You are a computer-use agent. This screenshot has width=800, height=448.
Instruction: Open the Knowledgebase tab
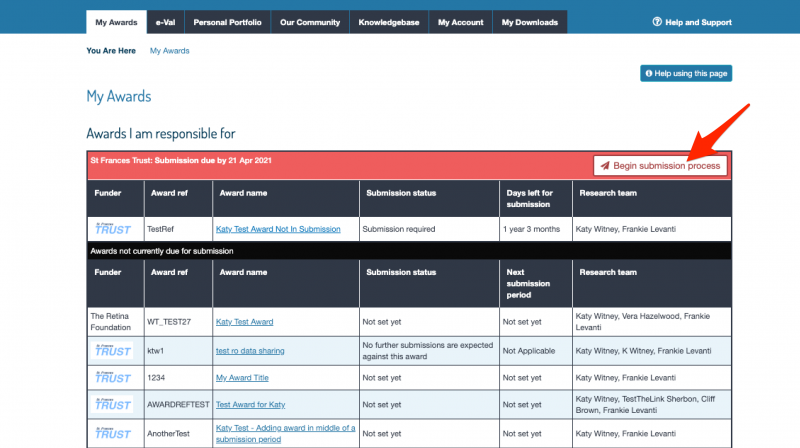(x=389, y=22)
